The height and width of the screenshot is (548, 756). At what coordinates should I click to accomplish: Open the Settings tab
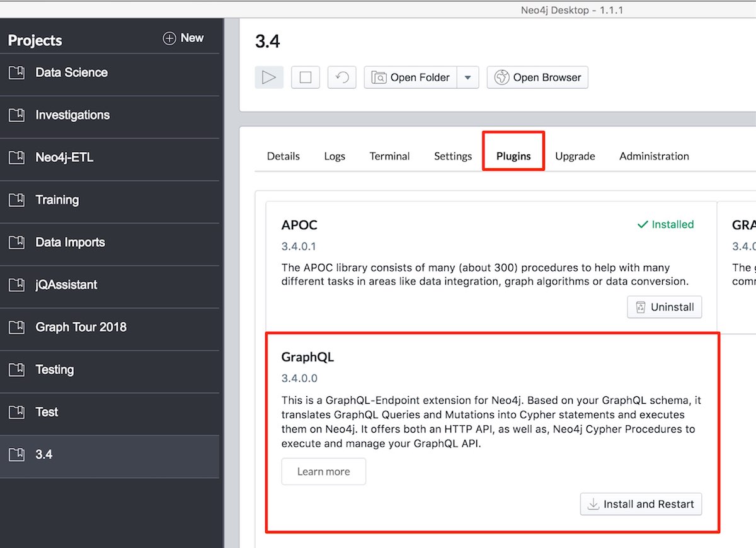coord(453,156)
